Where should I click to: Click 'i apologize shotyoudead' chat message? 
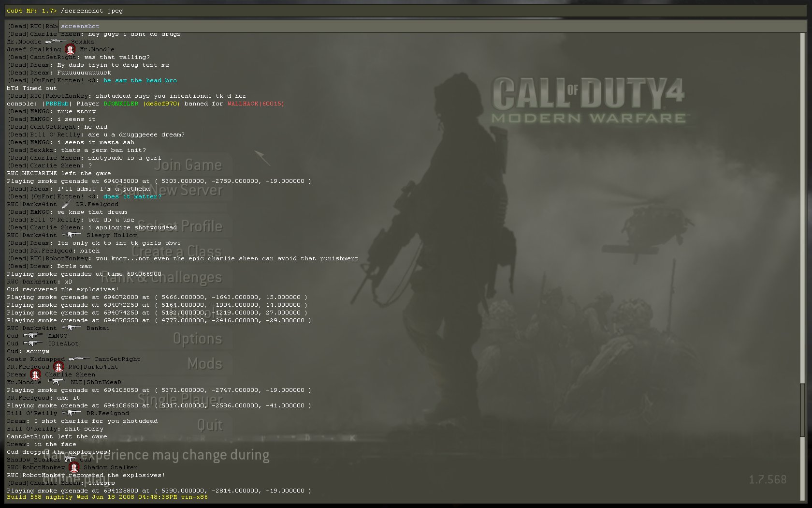coord(132,227)
